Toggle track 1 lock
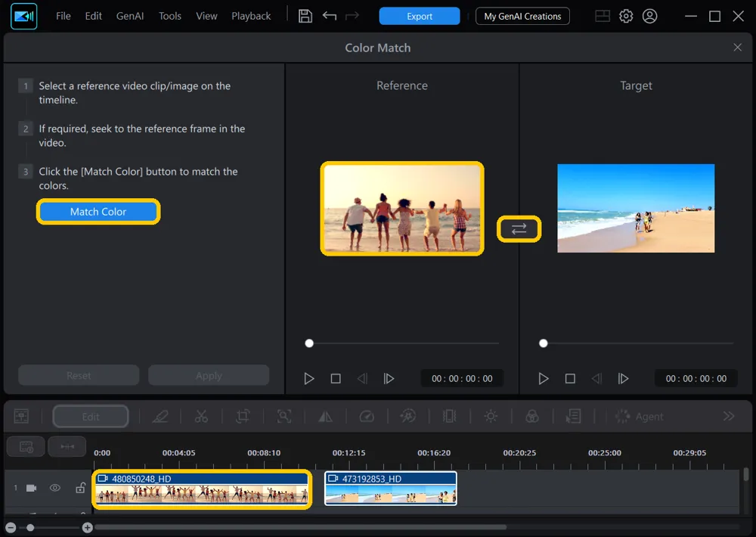The width and height of the screenshot is (756, 537). coord(81,488)
